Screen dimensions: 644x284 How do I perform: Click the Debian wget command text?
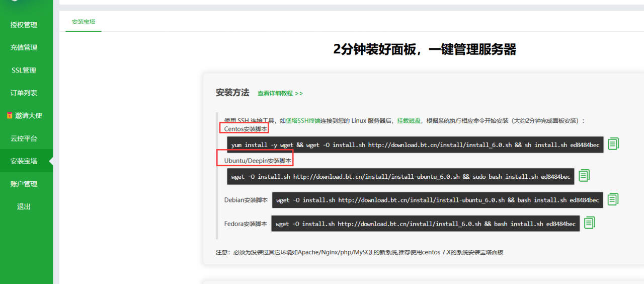tap(438, 200)
